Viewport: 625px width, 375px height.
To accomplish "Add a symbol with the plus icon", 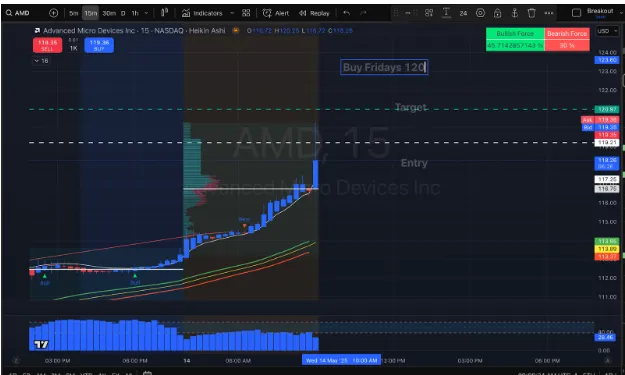I will (x=53, y=13).
